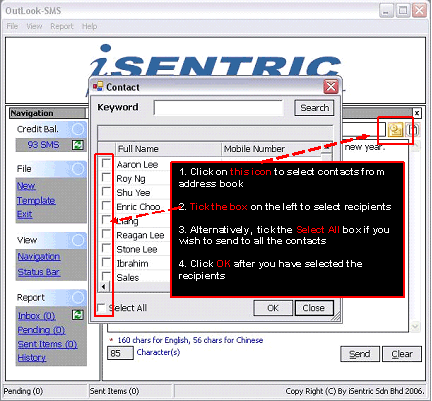Screen dimensions: 432x401
Task: Open the address book contacts icon
Action: click(395, 129)
